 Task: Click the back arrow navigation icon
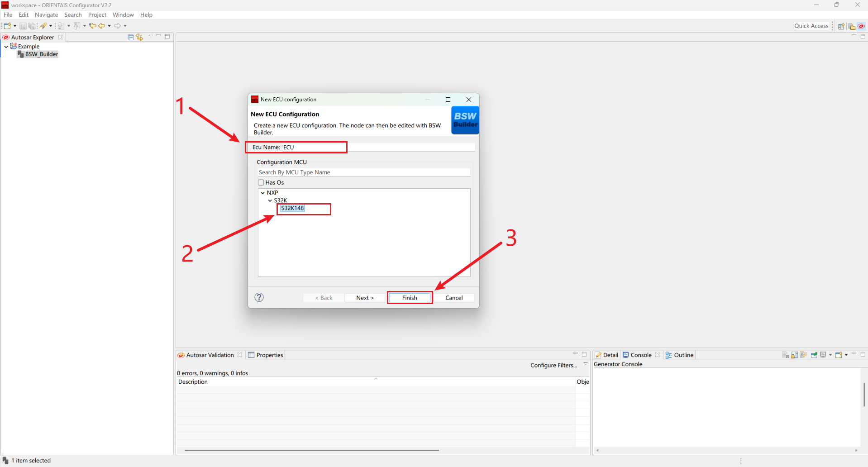pyautogui.click(x=102, y=26)
